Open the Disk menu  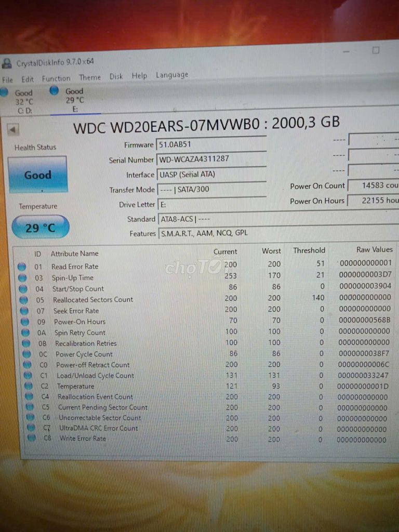116,76
